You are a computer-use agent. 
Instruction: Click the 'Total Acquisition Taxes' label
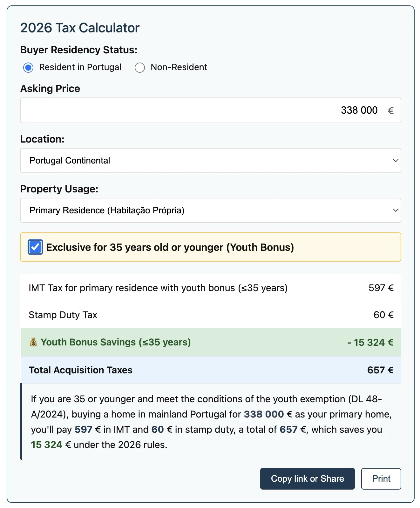[x=81, y=370]
